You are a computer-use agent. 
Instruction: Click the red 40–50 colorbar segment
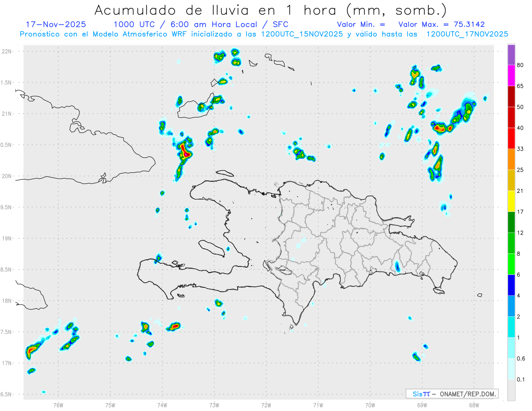tap(511, 117)
